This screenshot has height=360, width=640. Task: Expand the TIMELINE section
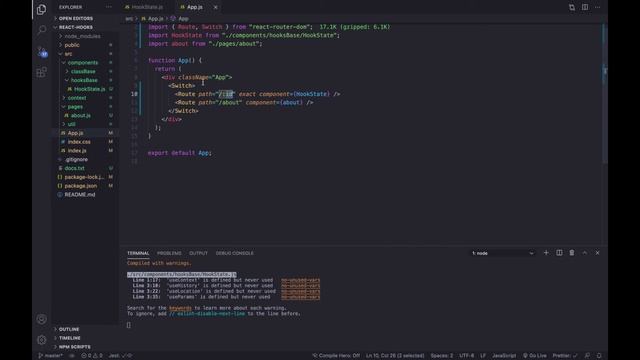69,338
